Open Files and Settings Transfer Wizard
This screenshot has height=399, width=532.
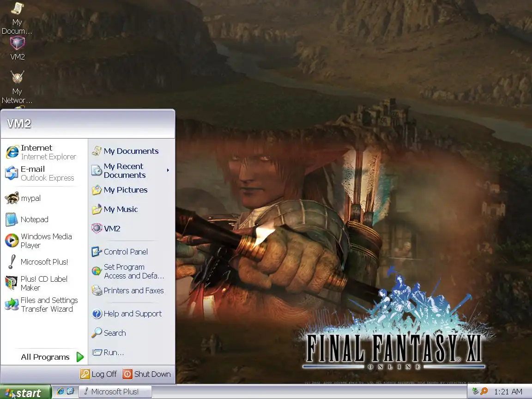point(44,304)
